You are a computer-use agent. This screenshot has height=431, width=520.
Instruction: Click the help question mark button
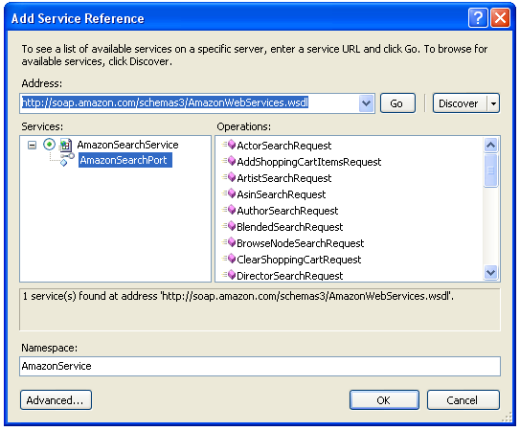click(x=478, y=18)
